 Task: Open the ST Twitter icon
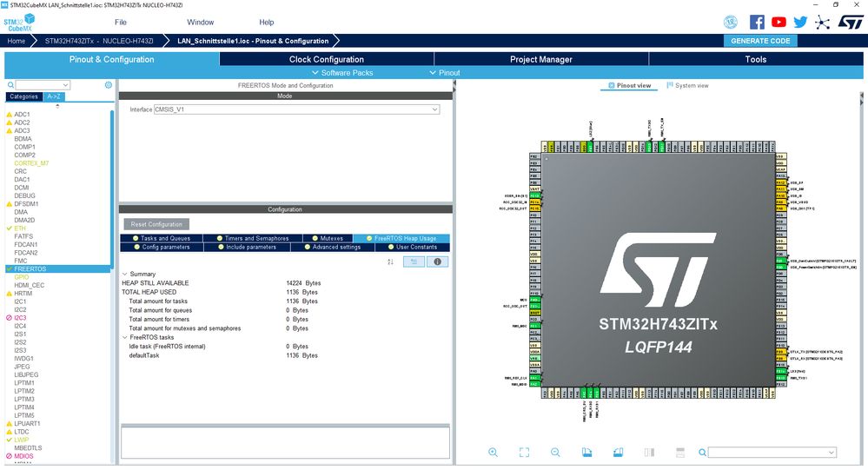[x=800, y=22]
